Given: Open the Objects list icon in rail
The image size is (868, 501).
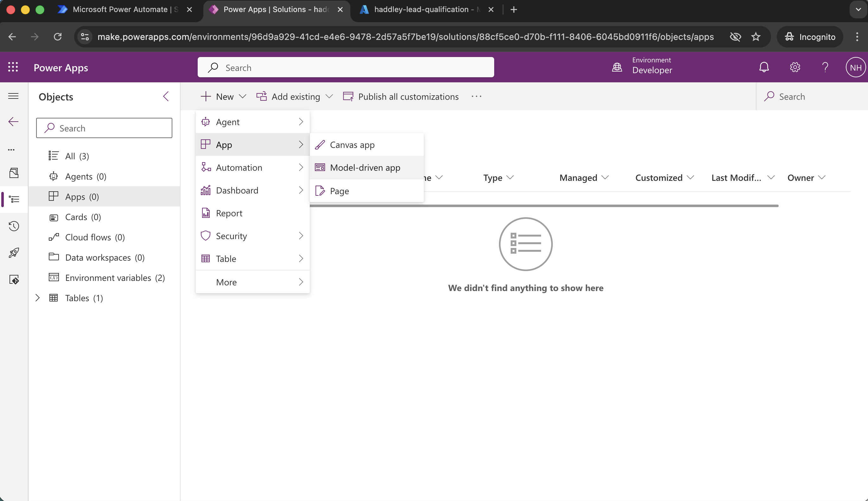Looking at the screenshot, I should pyautogui.click(x=14, y=199).
